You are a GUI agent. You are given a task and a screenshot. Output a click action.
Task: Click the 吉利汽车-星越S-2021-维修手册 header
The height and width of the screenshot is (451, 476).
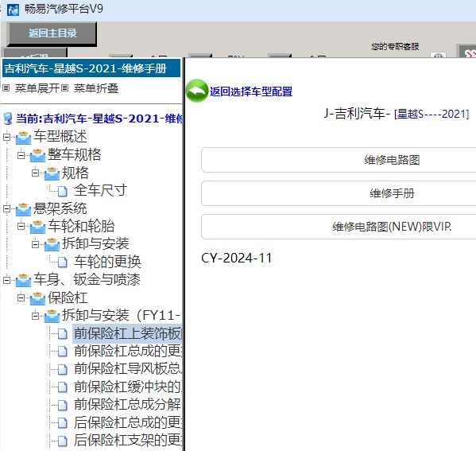click(91, 68)
